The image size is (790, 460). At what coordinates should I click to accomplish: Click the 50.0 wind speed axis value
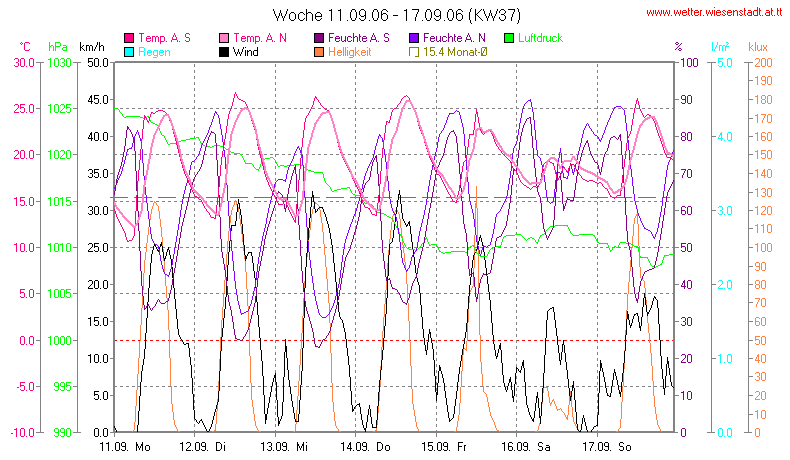pos(98,62)
